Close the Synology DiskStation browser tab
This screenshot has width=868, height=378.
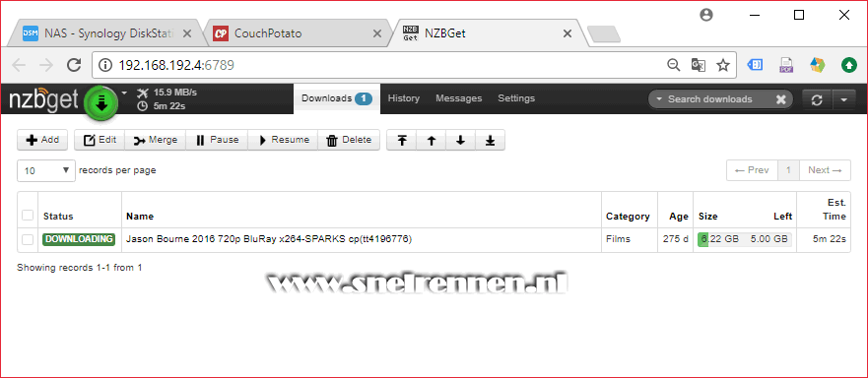pos(187,33)
